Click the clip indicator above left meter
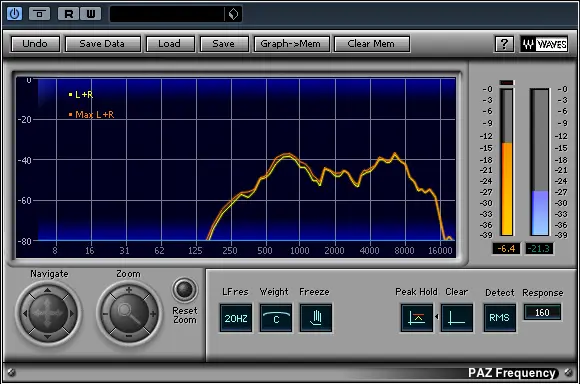The height and width of the screenshot is (384, 580). click(x=506, y=82)
